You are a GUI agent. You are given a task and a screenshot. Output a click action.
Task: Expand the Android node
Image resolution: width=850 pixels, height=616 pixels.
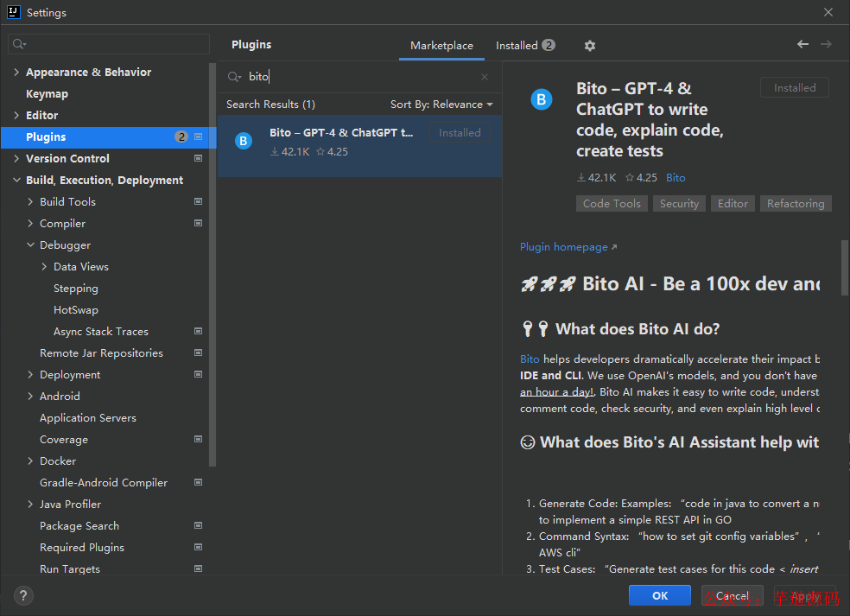point(30,397)
